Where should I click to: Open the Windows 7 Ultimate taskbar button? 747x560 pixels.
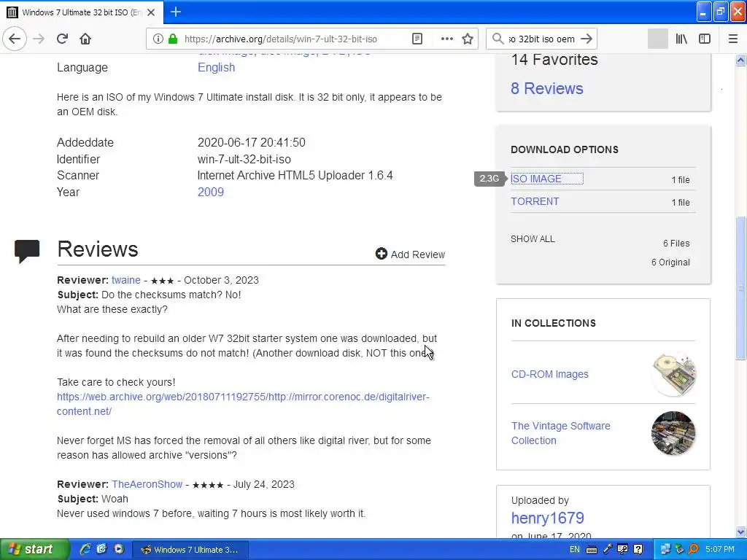click(x=190, y=550)
